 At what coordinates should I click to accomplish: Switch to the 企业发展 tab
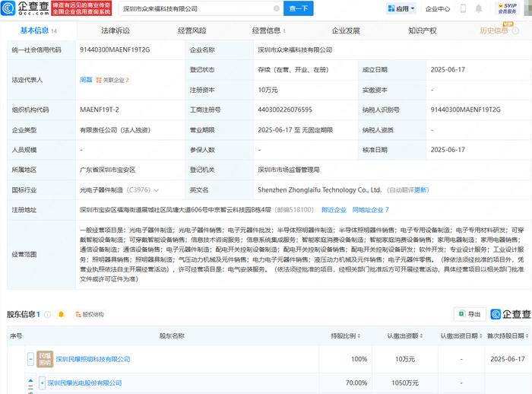[346, 30]
